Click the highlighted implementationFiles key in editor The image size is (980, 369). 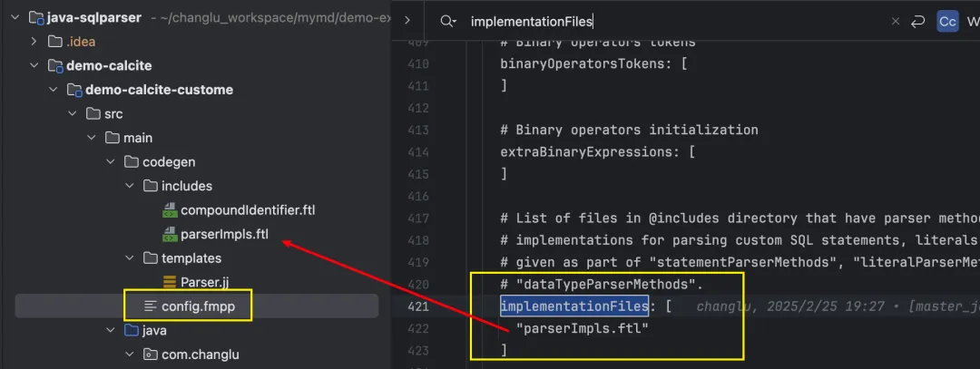574,306
